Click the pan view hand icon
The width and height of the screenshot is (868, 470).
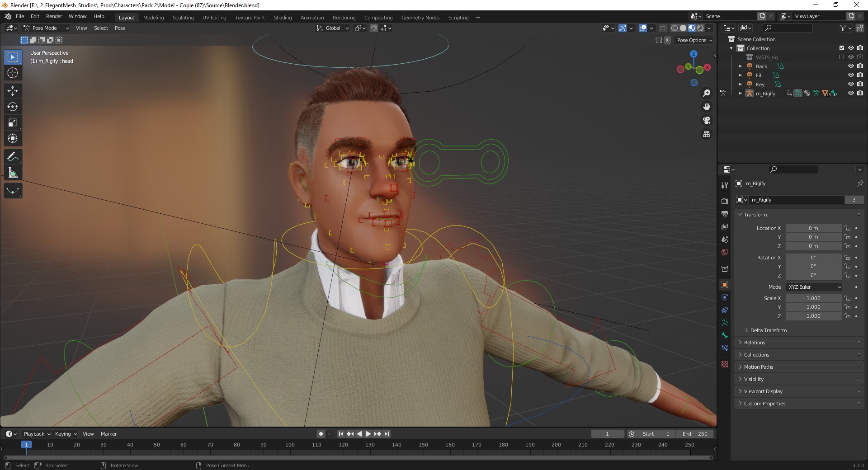pyautogui.click(x=706, y=107)
